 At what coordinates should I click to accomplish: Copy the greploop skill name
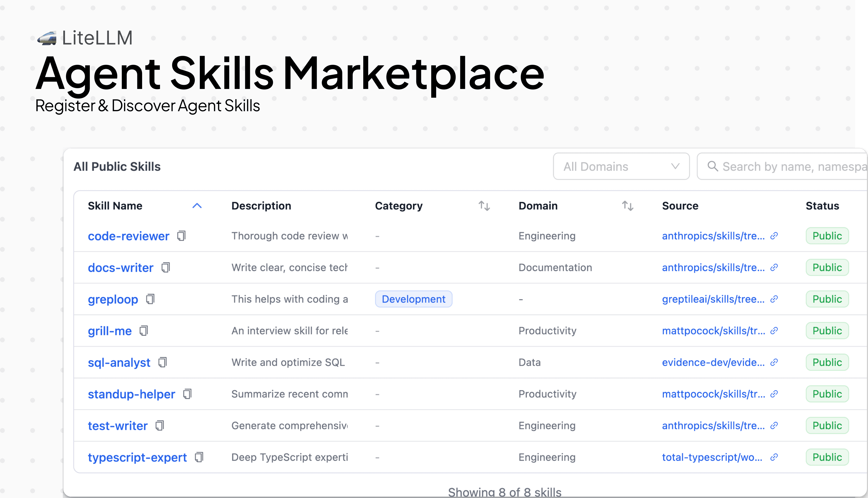(150, 299)
